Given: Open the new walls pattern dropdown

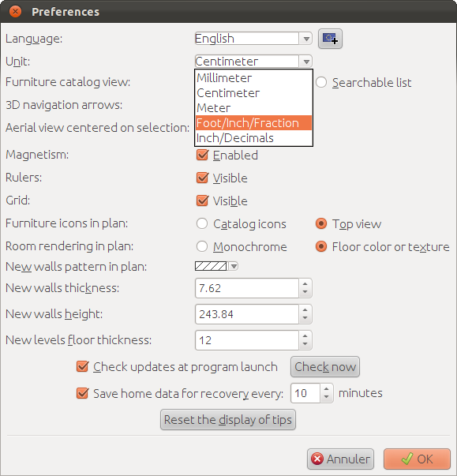Looking at the screenshot, I should [x=216, y=266].
